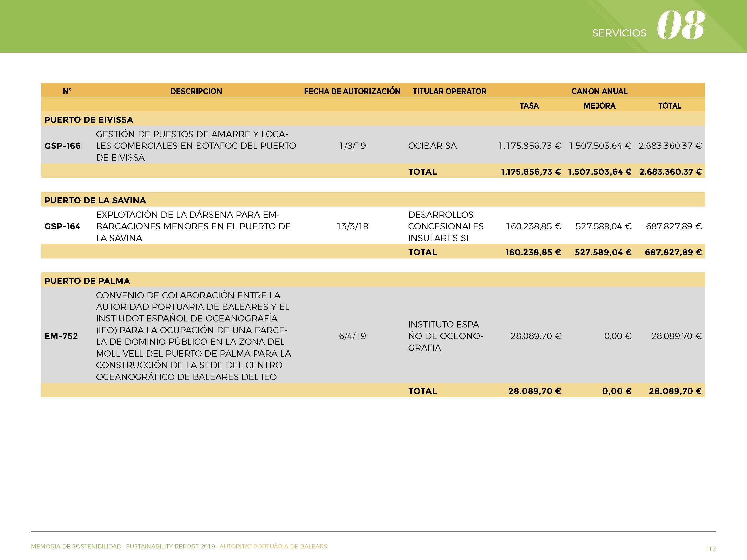Click the footer MEMORIA DE SOSTENIBILIDAD text

tap(76, 547)
